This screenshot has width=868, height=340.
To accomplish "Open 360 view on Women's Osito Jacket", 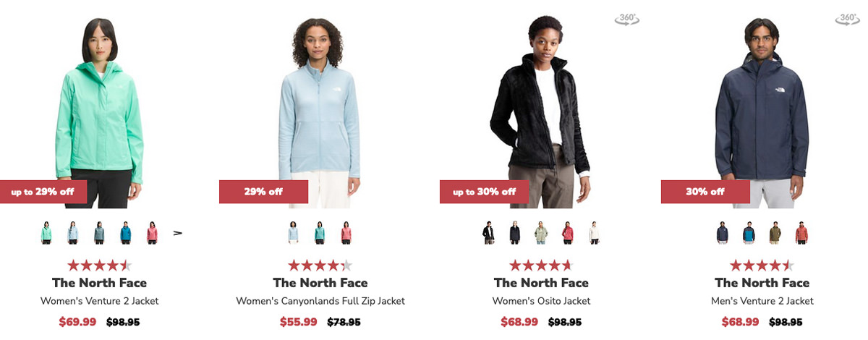I will (627, 20).
